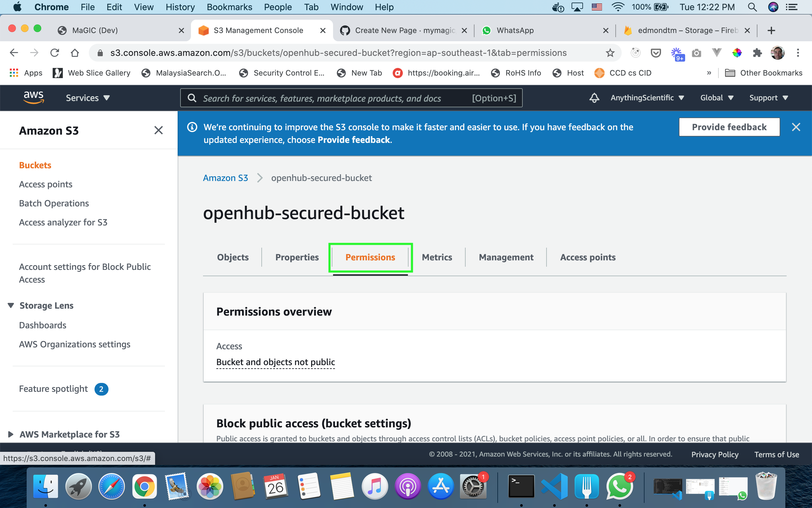Open Chrome three-dot menu
This screenshot has width=812, height=508.
[798, 53]
